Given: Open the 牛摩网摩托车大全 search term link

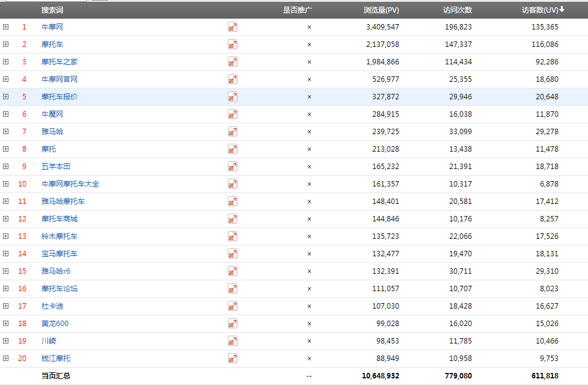Looking at the screenshot, I should [x=70, y=184].
